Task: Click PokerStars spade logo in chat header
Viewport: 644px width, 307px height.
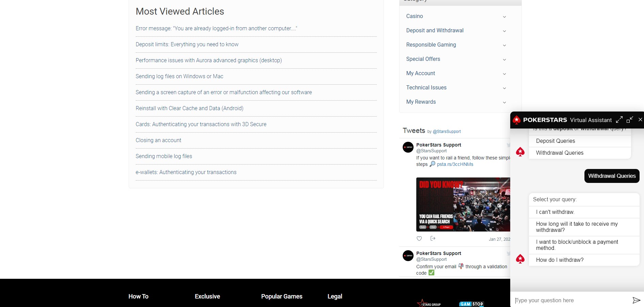Action: 517,120
